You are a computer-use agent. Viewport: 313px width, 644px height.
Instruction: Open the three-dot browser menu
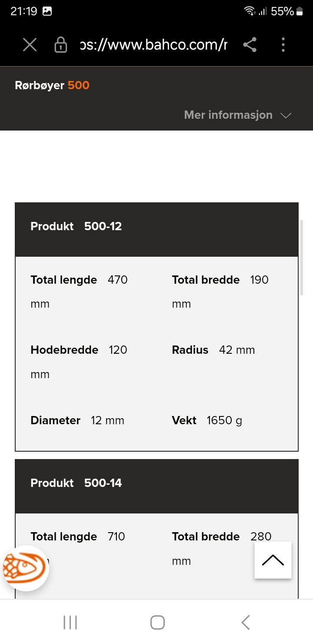[283, 44]
